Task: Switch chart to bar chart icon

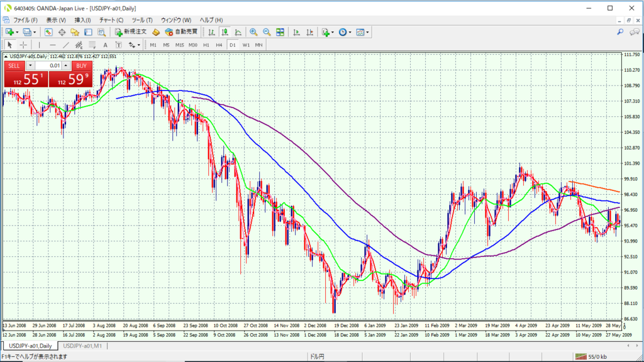Action: [x=211, y=32]
